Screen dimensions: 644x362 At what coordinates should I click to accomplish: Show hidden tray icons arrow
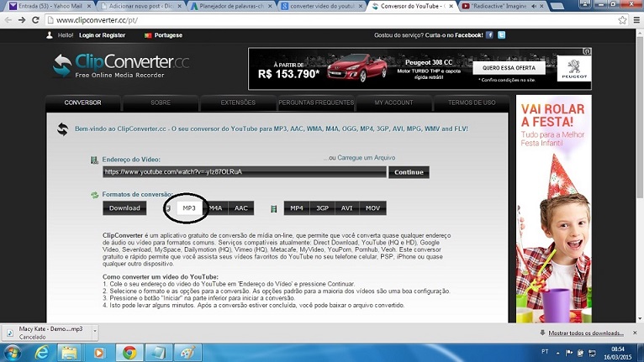tap(557, 353)
